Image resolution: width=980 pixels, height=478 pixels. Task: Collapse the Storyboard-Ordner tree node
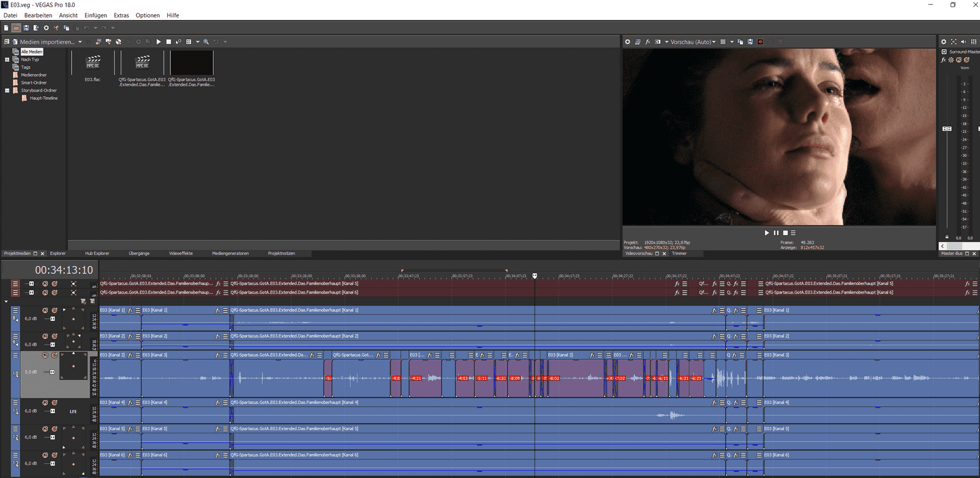coord(7,90)
